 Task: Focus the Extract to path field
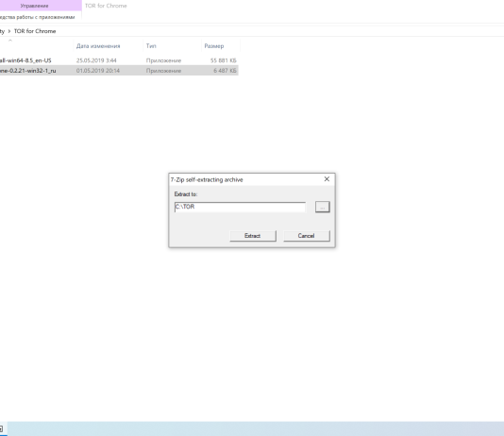[240, 207]
